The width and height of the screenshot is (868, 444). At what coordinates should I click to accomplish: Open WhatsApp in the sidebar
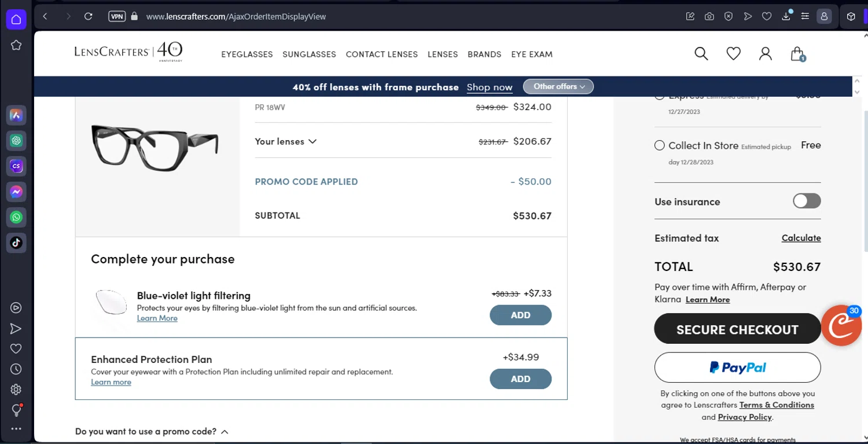pos(16,217)
